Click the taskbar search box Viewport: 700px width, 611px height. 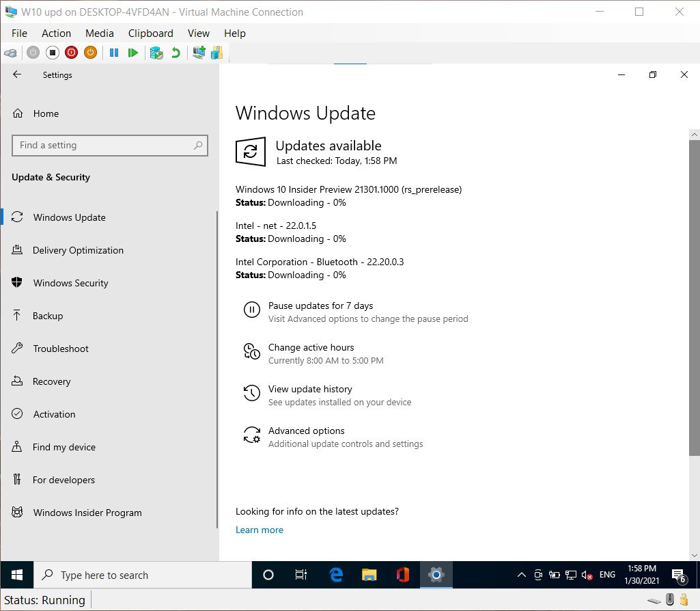coord(143,575)
